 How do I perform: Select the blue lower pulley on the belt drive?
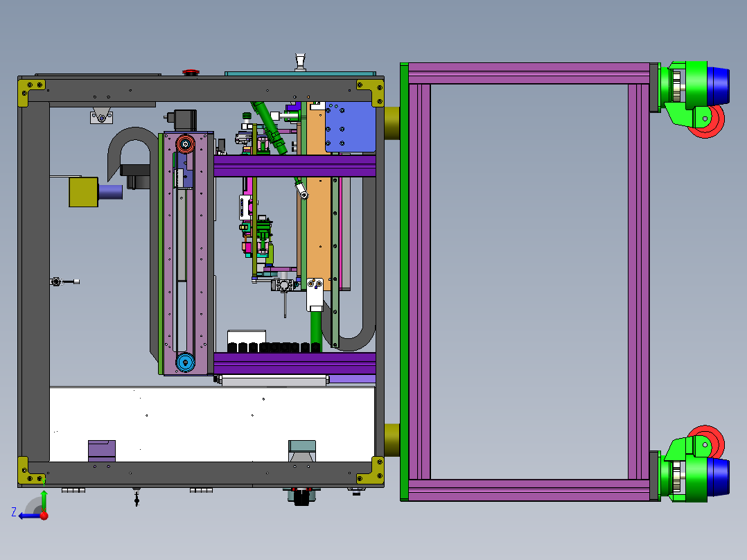pos(185,362)
